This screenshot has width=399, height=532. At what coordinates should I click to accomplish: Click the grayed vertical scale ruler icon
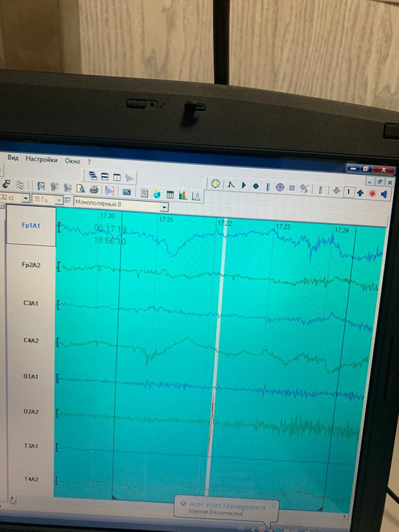pos(321,190)
